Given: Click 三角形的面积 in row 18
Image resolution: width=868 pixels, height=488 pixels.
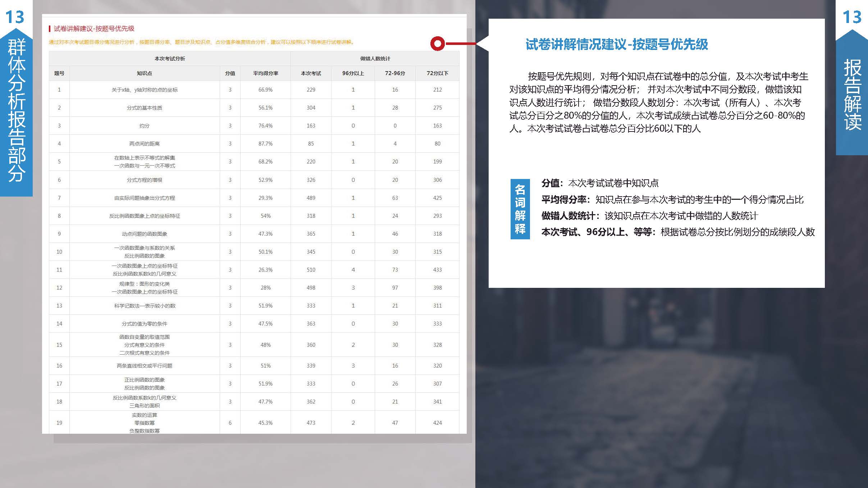Looking at the screenshot, I should pyautogui.click(x=145, y=406).
